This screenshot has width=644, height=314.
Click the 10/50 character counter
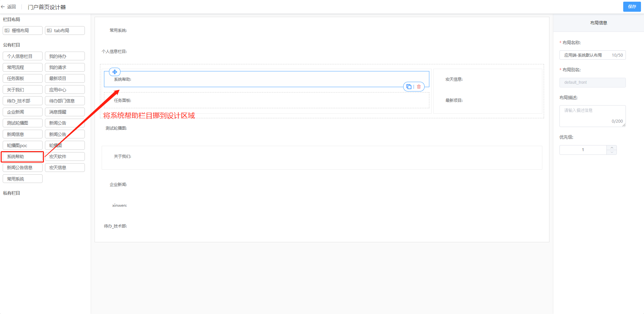click(617, 55)
